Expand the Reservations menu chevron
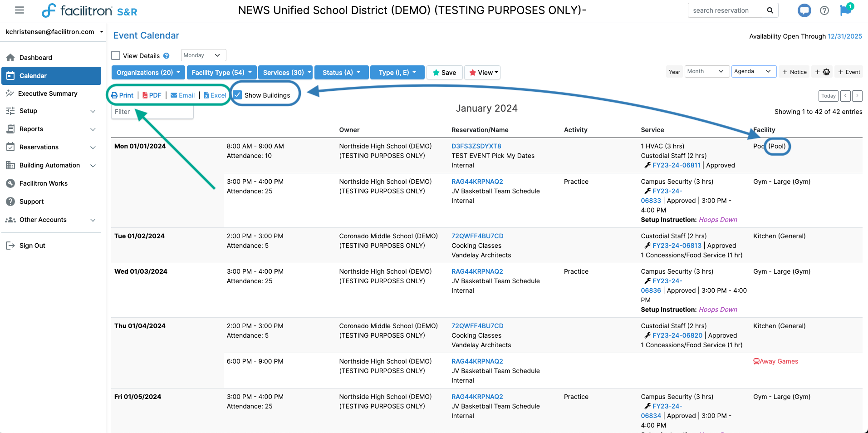This screenshot has width=868, height=433. pos(93,148)
